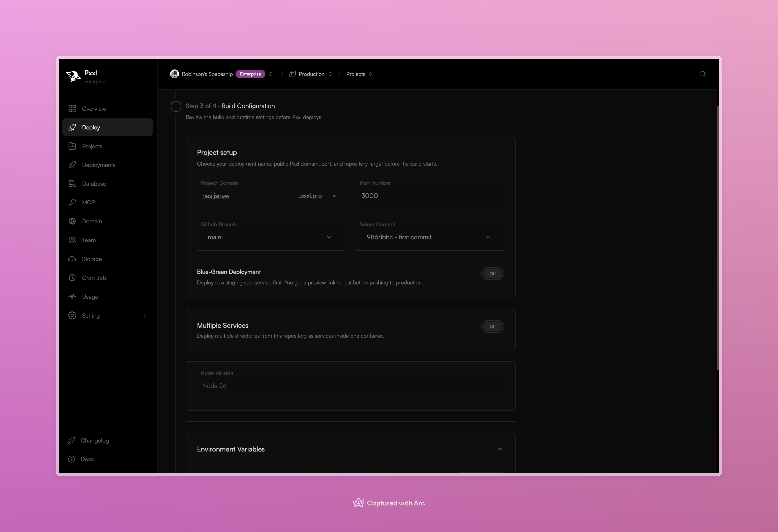Open Storage in sidebar
The image size is (778, 532).
[107, 259]
